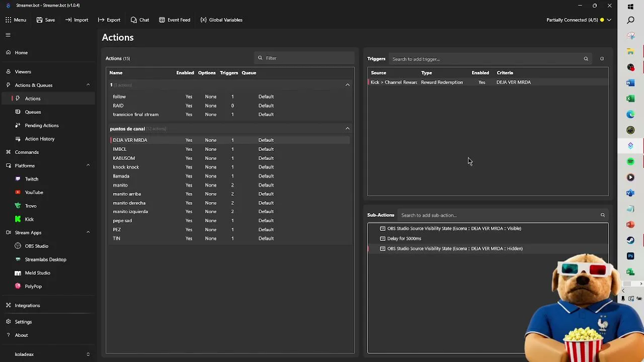The image size is (644, 362).
Task: Click the Import toolbar button
Action: pyautogui.click(x=76, y=20)
